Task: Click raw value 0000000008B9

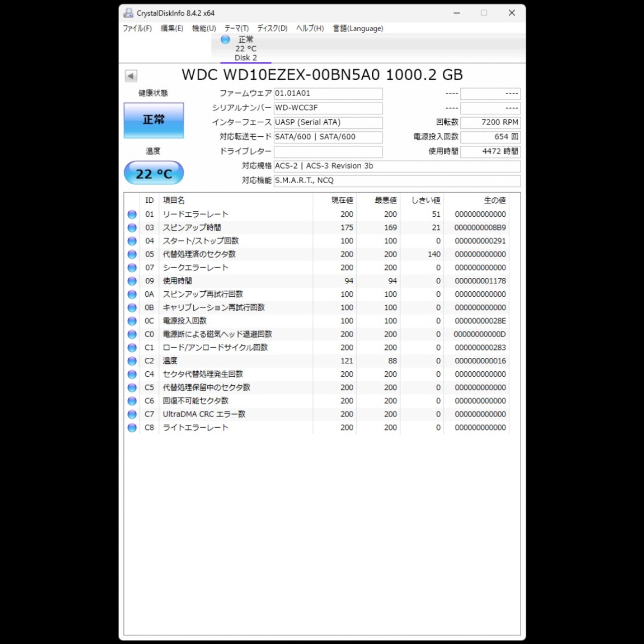Action: (480, 227)
